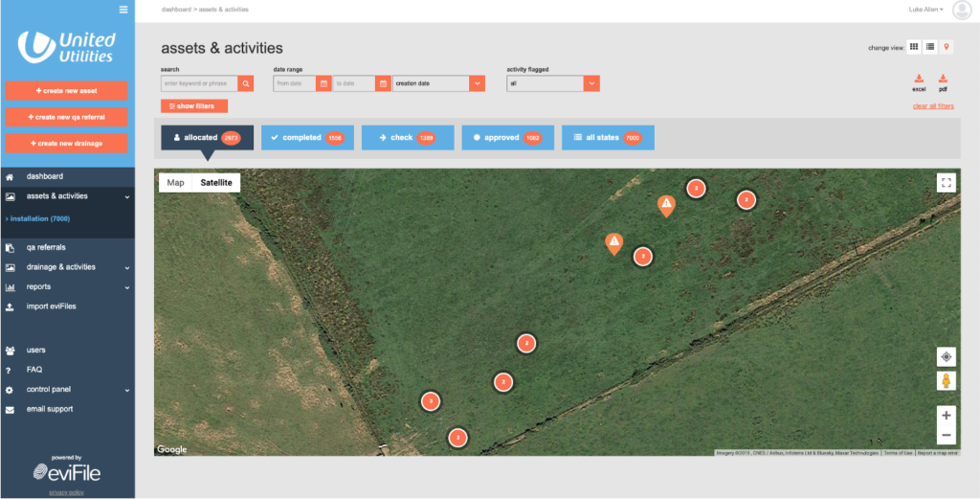Select the all states tab

click(608, 138)
